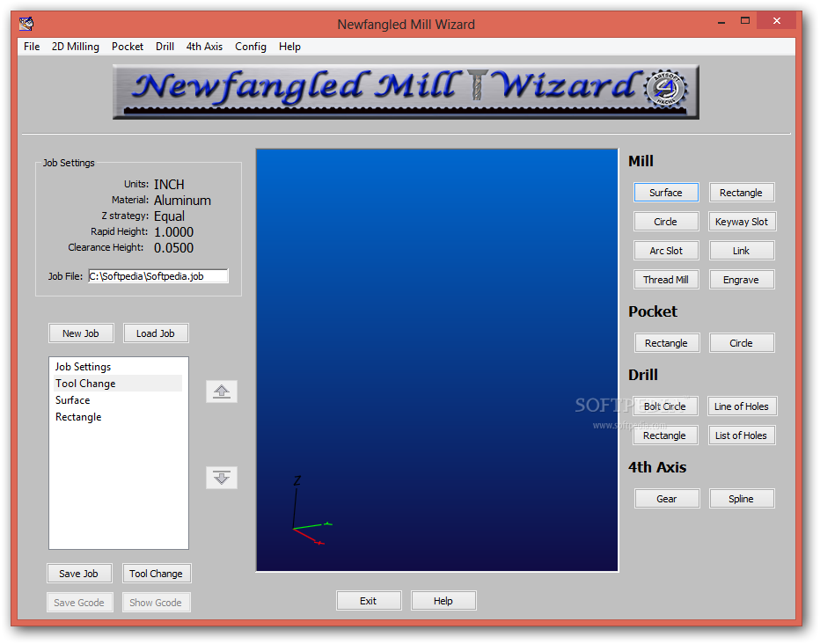The height and width of the screenshot is (644, 820).
Task: Select the Line of Holes pattern
Action: [742, 406]
